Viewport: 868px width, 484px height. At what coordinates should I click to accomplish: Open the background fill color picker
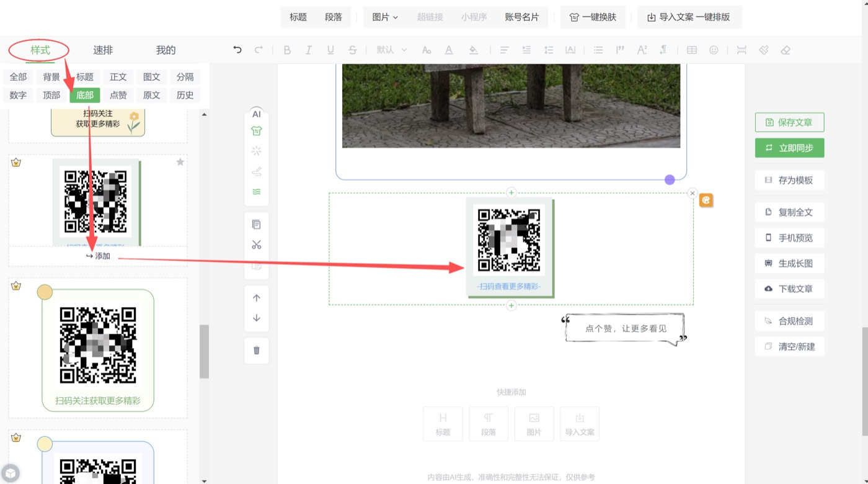coord(473,50)
